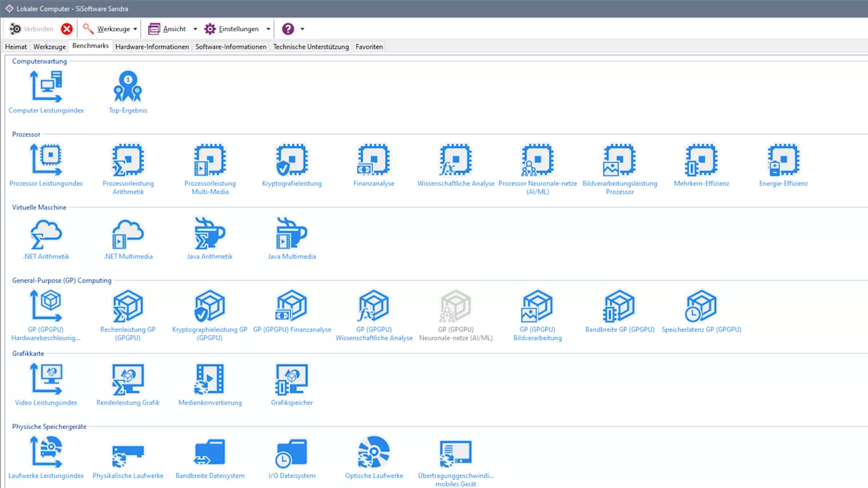Image resolution: width=868 pixels, height=488 pixels.
Task: Open the Favoriten tab
Action: (369, 47)
